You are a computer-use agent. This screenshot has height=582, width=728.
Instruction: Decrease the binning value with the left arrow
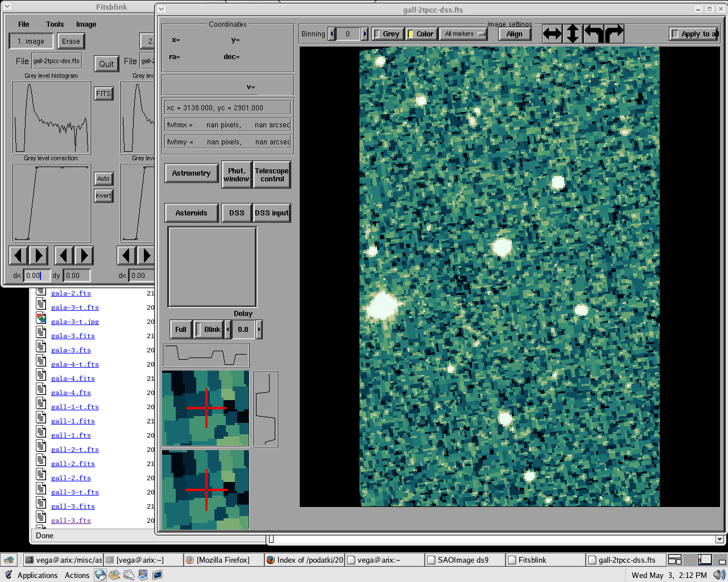pos(332,34)
